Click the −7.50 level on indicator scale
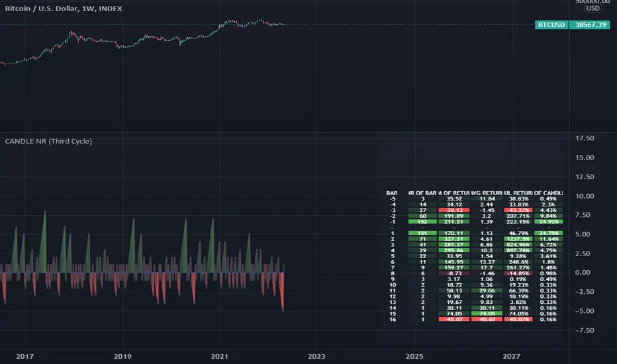The width and height of the screenshot is (617, 364). [x=585, y=330]
